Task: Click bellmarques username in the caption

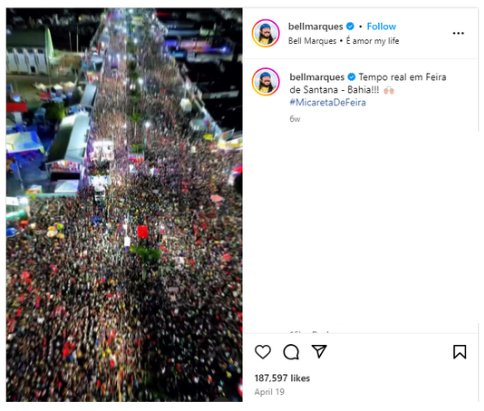Action: [x=317, y=77]
